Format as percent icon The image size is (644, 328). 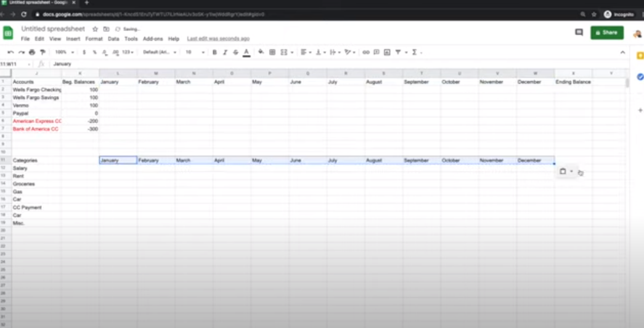pyautogui.click(x=94, y=52)
